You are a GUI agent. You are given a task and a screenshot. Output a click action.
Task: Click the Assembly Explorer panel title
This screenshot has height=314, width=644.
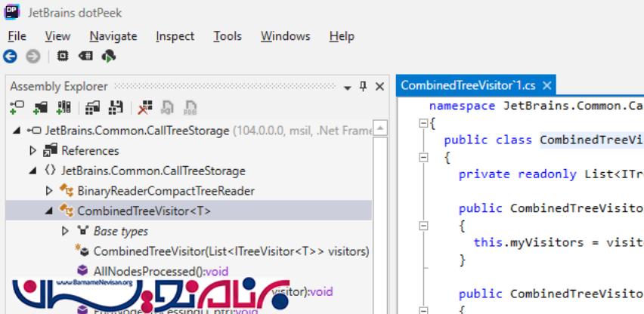click(x=59, y=87)
